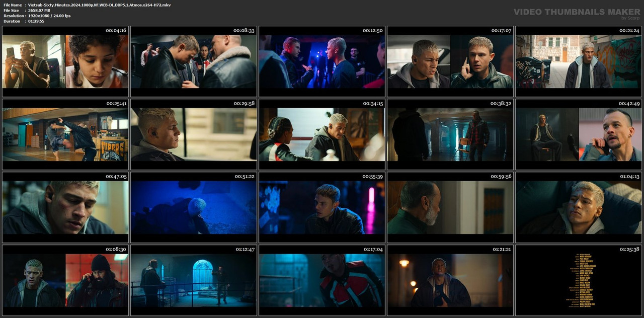
Task: Click the resolution value 1920x1080 / 24.00 fps
Action: click(x=49, y=16)
